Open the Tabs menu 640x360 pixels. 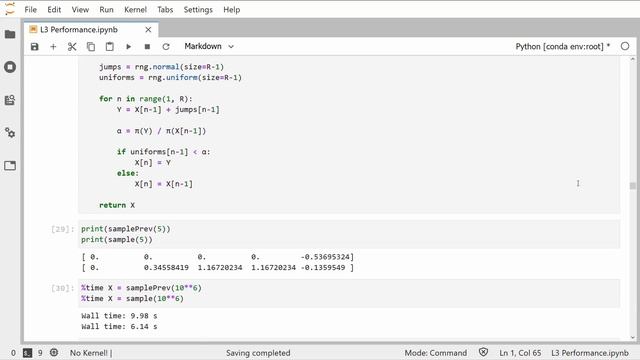[x=165, y=9]
